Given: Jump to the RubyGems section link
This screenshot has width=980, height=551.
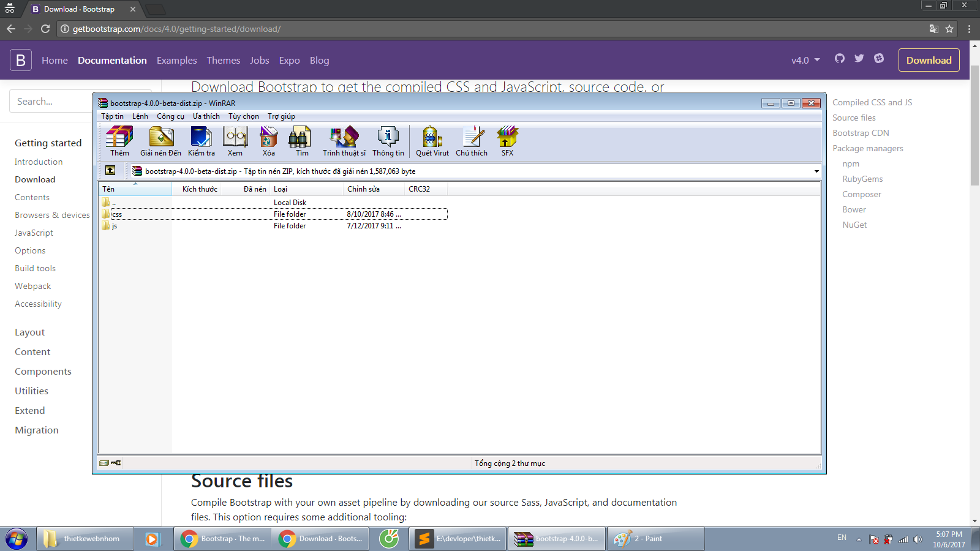Looking at the screenshot, I should tap(862, 179).
